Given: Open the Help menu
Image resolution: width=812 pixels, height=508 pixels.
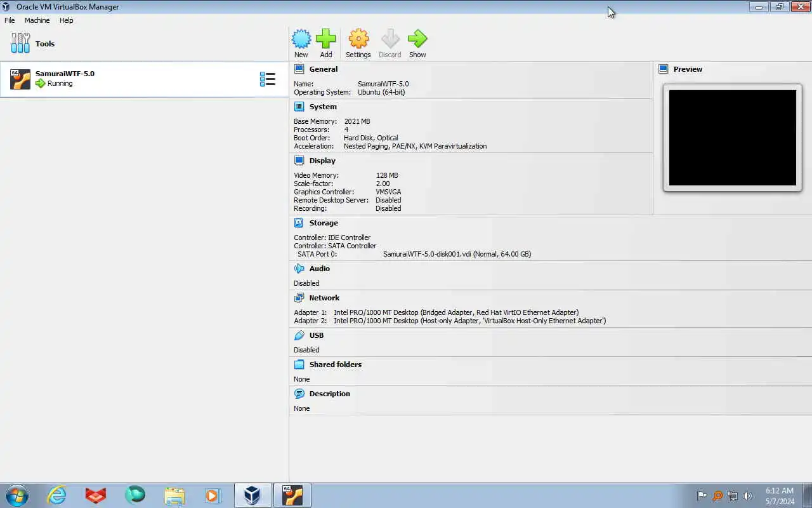Looking at the screenshot, I should click(x=67, y=20).
